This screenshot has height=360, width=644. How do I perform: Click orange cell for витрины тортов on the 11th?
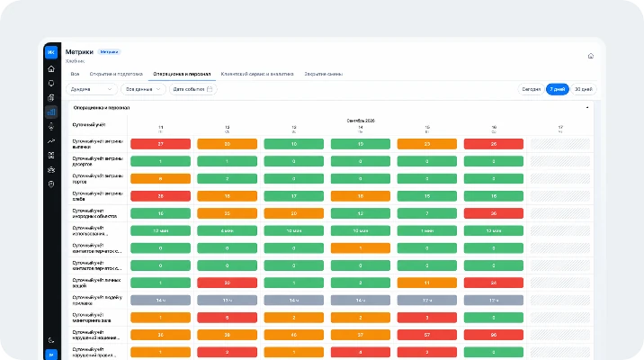(x=161, y=179)
